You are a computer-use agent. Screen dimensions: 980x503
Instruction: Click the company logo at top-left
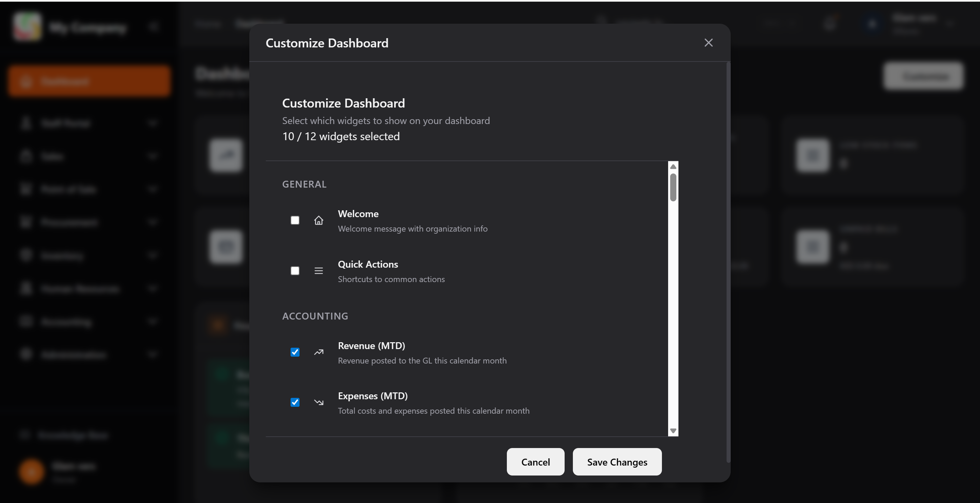(27, 26)
